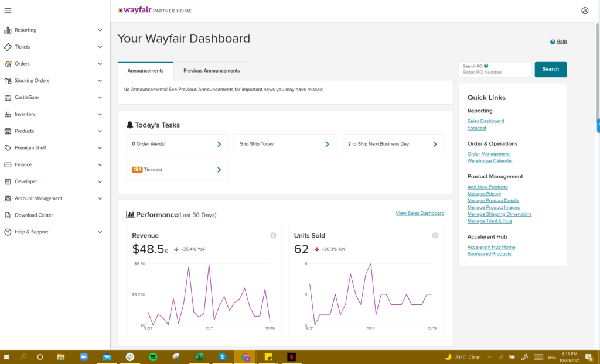Click the Units Sold info icon

(x=435, y=235)
